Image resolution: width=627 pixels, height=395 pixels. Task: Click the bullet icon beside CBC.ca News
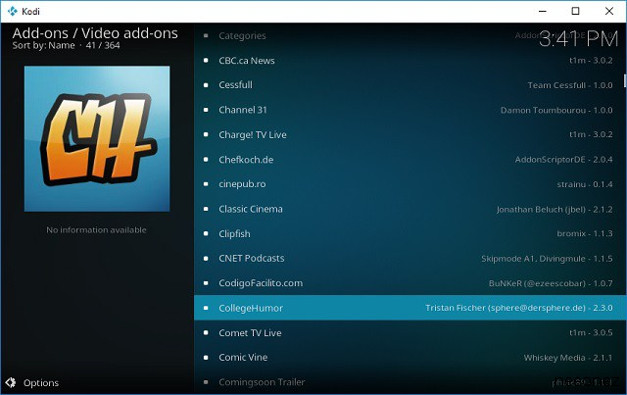click(206, 60)
